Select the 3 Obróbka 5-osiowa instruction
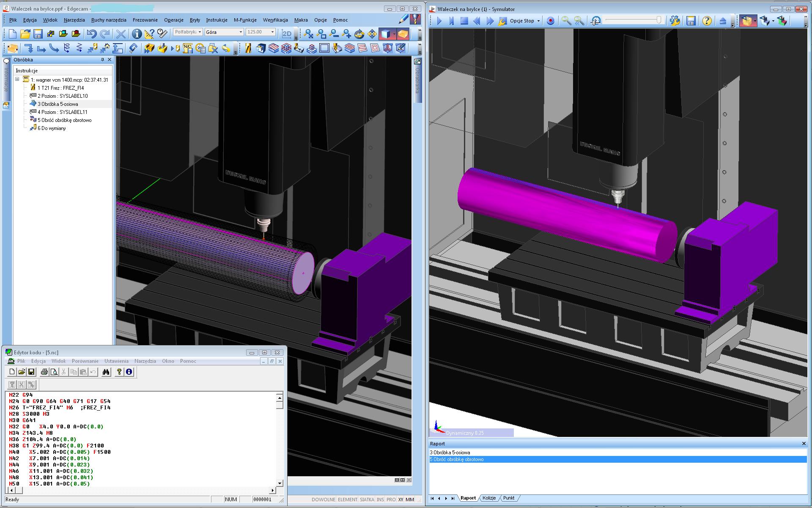The width and height of the screenshot is (812, 508). tap(58, 104)
